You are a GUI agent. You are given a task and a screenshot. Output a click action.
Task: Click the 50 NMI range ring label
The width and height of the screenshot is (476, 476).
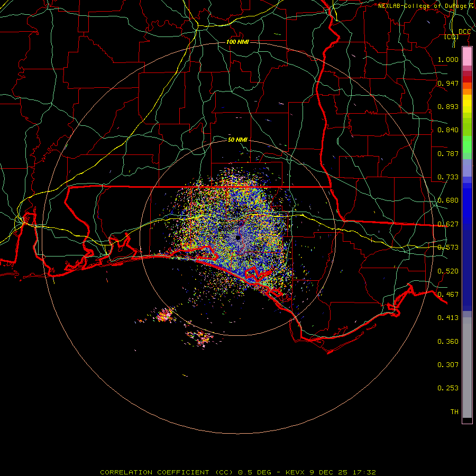pos(237,140)
